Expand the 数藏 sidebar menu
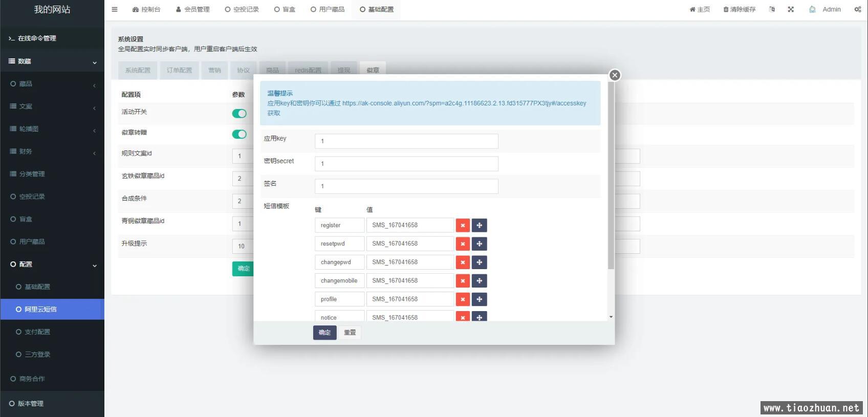Screen dimensions: 868x417 click(52, 61)
